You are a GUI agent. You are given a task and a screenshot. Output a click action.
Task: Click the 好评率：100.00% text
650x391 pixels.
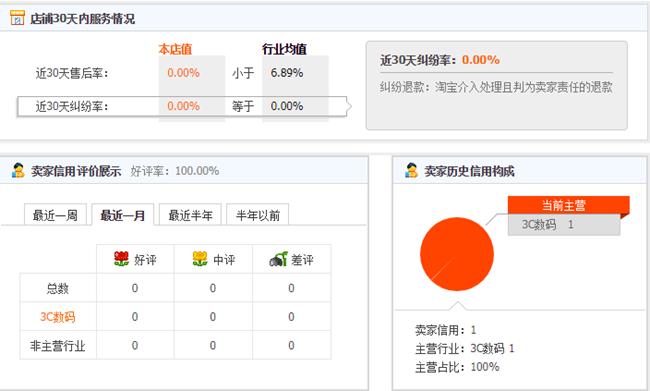[175, 170]
